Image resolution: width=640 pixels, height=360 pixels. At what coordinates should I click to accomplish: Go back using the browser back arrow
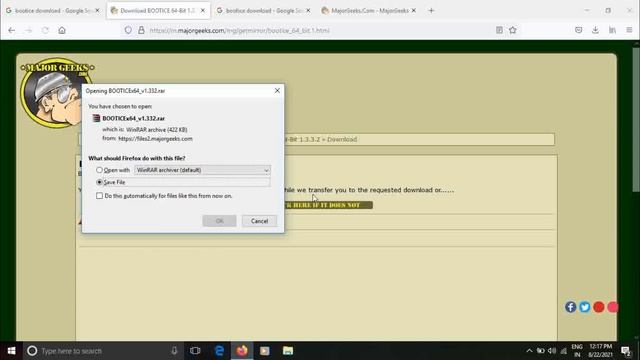11,30
